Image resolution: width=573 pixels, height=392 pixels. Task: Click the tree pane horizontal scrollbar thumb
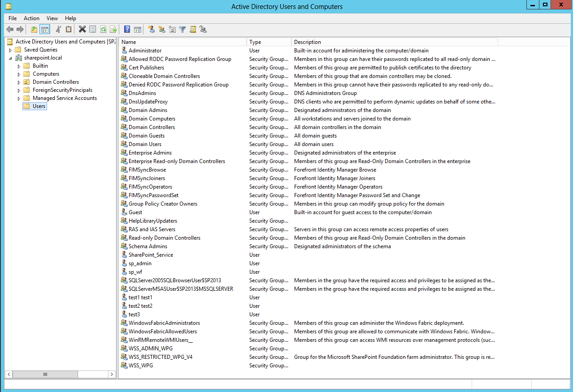pos(45,374)
